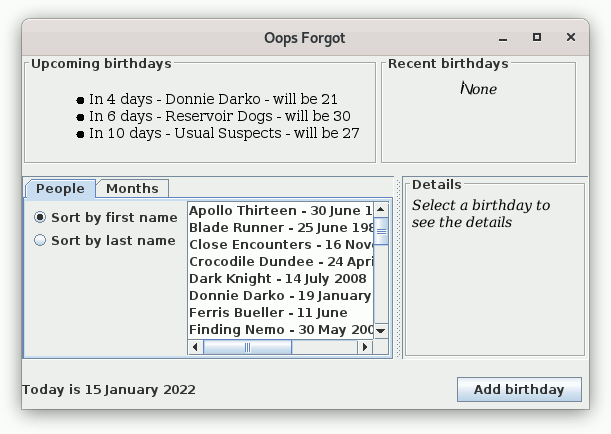Click the vertical scrollbar thumb in the list
This screenshot has height=434, width=611.
[x=381, y=230]
